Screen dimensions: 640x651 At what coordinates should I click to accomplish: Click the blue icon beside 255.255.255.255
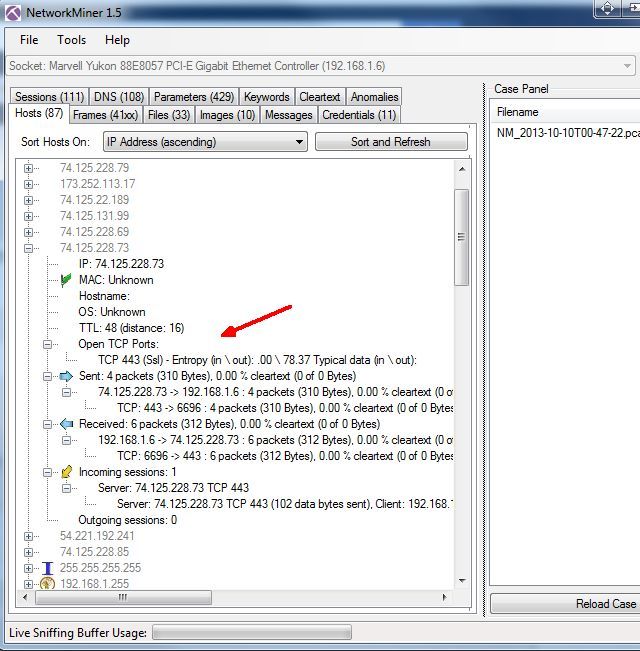(x=46, y=568)
